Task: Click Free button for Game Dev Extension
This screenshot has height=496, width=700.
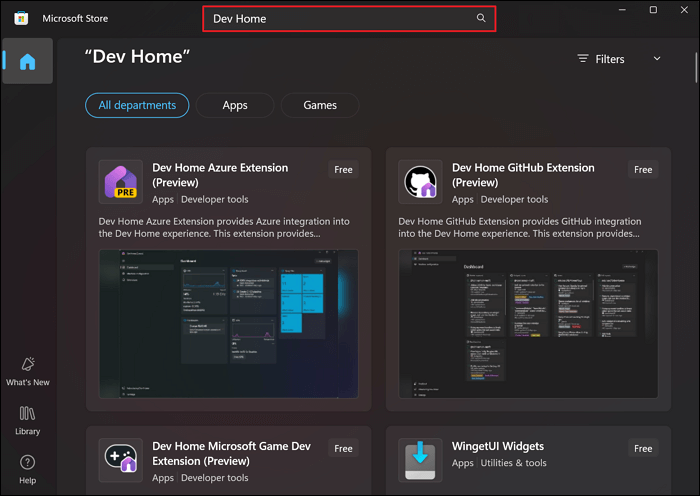Action: pyautogui.click(x=343, y=449)
